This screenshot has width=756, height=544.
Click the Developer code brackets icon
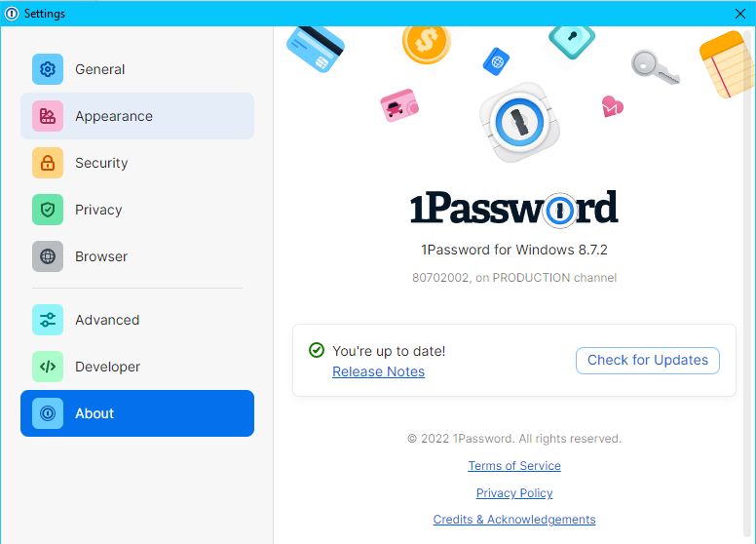pyautogui.click(x=48, y=367)
